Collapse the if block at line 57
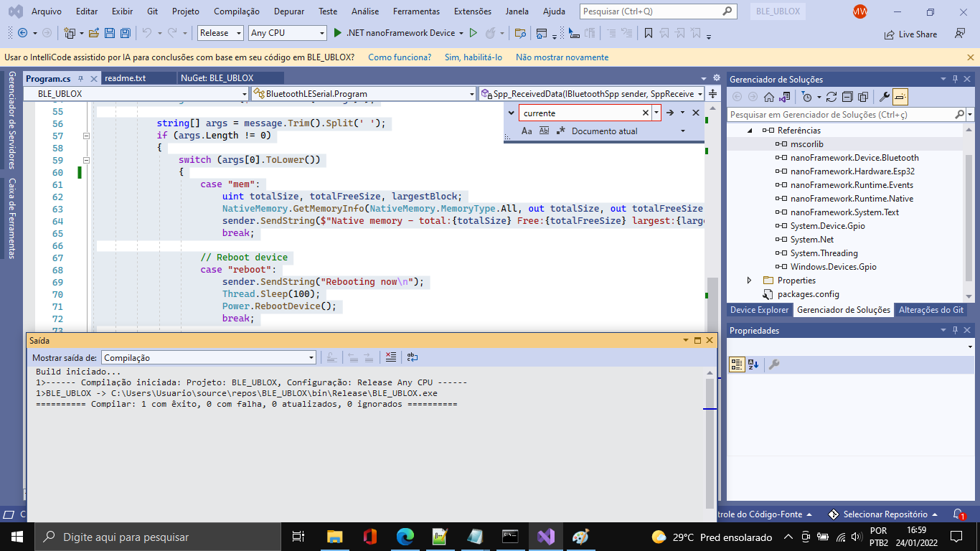 tap(86, 136)
